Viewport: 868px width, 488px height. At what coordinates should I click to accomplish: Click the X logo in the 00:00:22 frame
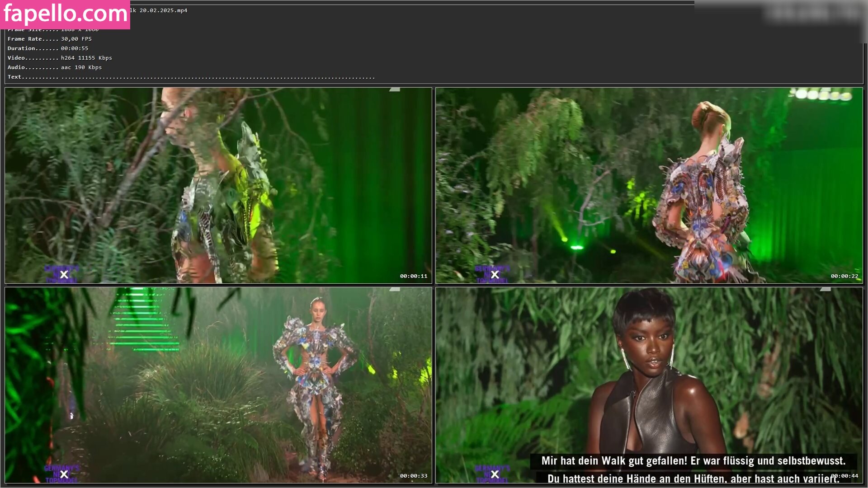495,275
